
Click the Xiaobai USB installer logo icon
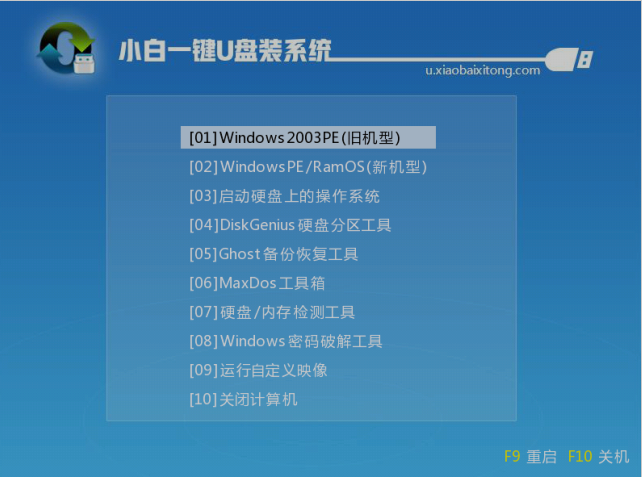coord(67,48)
